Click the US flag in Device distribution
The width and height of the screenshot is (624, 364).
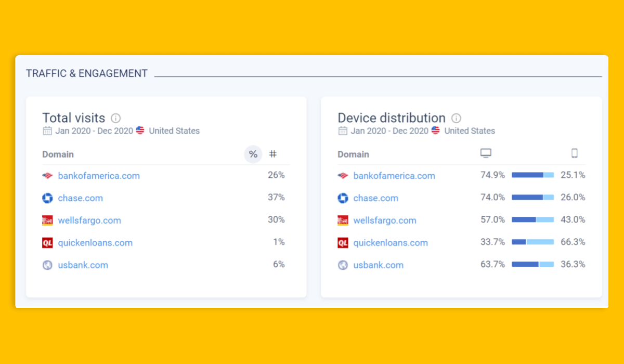[x=436, y=130]
